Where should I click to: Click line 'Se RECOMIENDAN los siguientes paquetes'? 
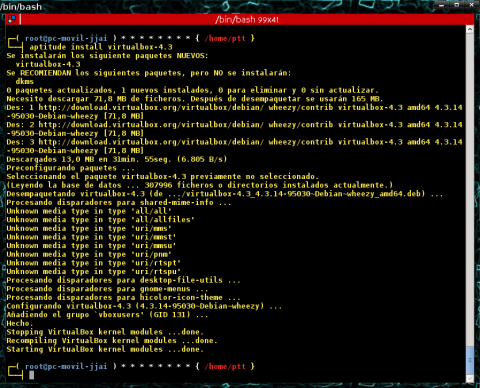click(149, 73)
